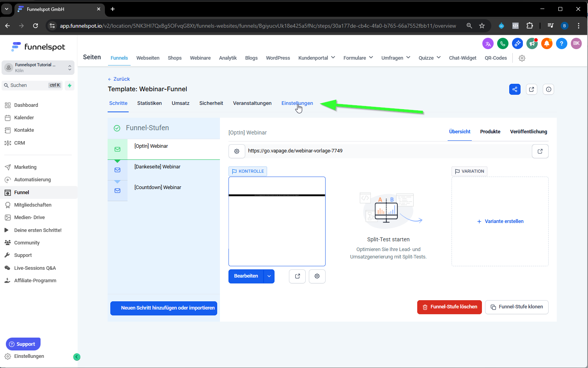This screenshot has height=368, width=588.
Task: Bookmark this page with the star icon
Action: point(482,26)
